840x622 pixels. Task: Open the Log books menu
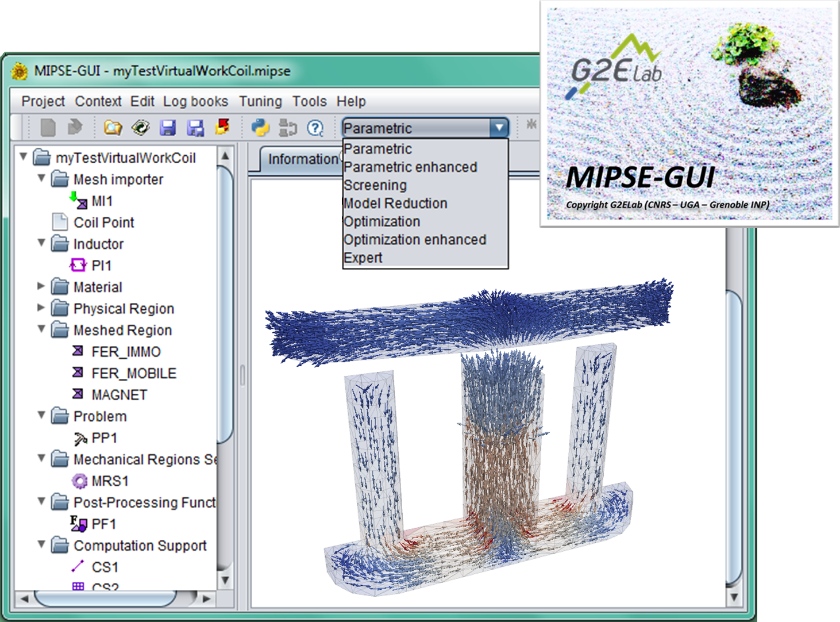click(196, 101)
